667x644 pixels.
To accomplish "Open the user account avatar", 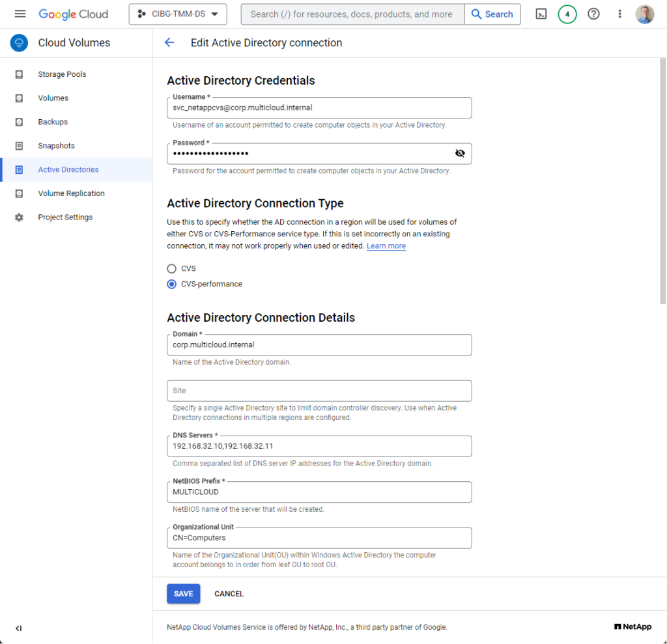I will (645, 14).
